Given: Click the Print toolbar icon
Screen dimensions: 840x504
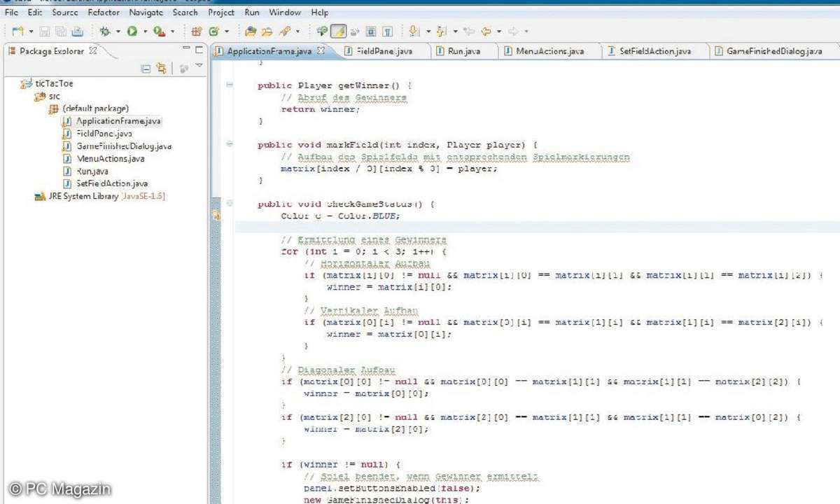Looking at the screenshot, I should click(77, 31).
